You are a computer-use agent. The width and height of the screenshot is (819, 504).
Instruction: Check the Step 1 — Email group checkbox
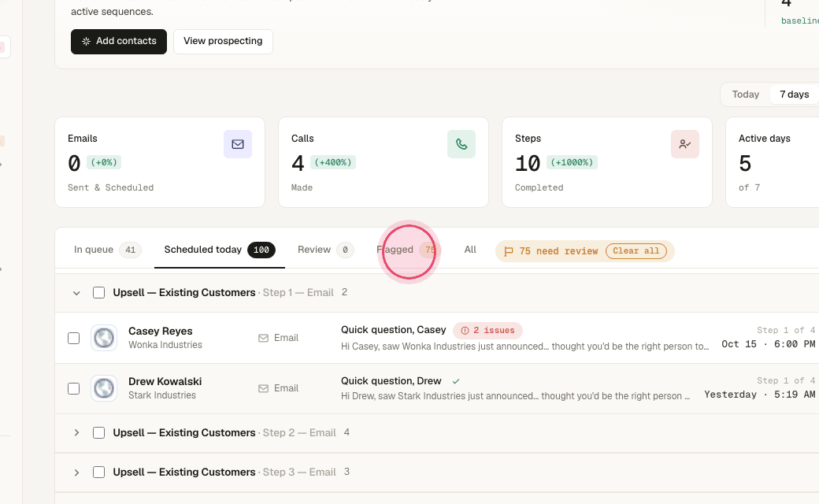(98, 292)
